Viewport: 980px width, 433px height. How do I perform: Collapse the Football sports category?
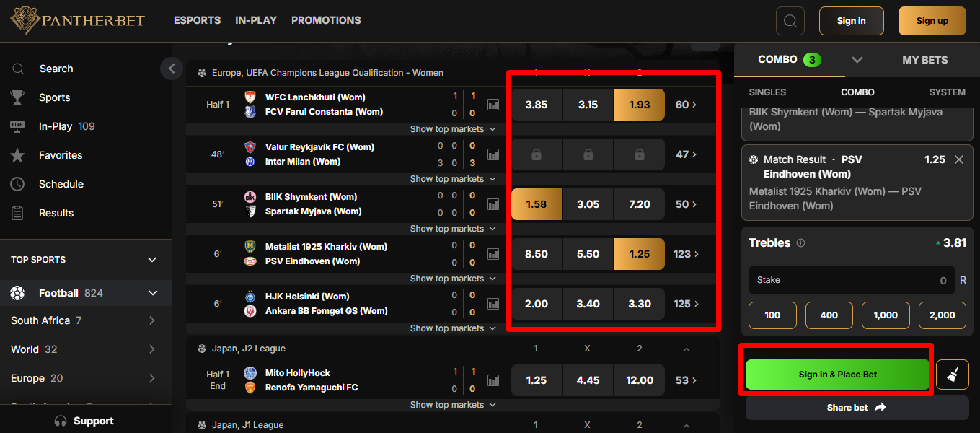152,293
